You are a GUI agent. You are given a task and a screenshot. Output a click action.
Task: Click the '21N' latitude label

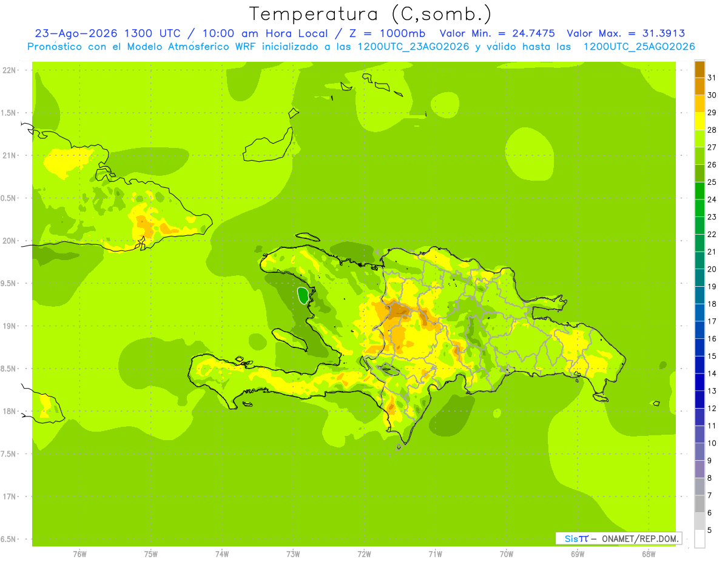click(10, 156)
